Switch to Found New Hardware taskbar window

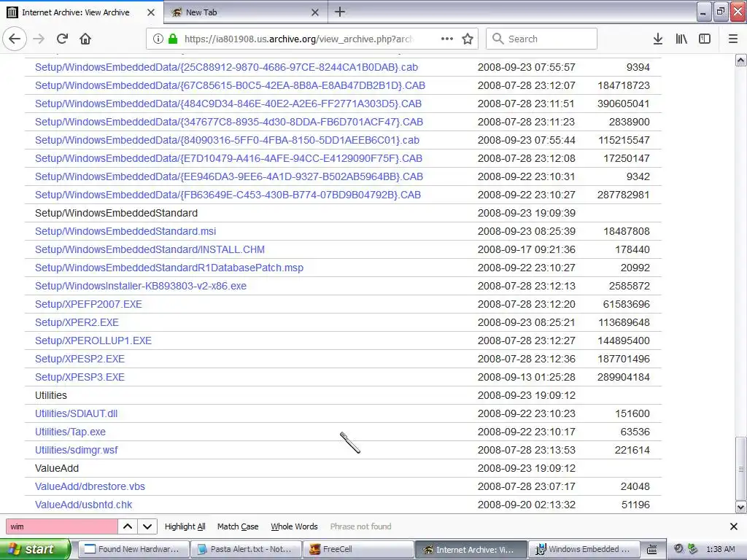(x=133, y=549)
